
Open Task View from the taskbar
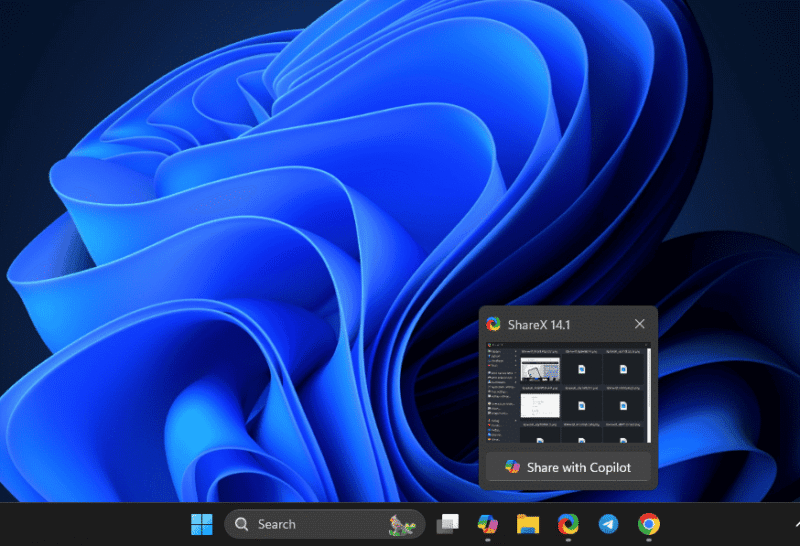pos(447,524)
